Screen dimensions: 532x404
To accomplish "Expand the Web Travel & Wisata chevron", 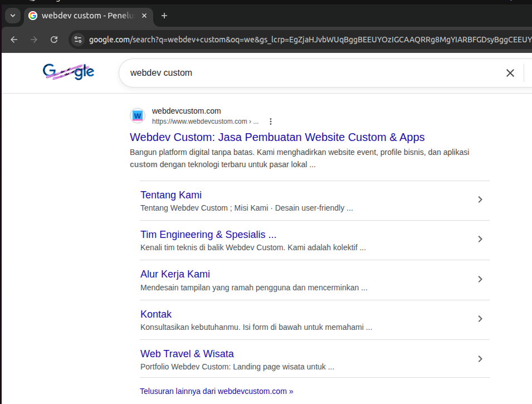I will click(x=480, y=358).
